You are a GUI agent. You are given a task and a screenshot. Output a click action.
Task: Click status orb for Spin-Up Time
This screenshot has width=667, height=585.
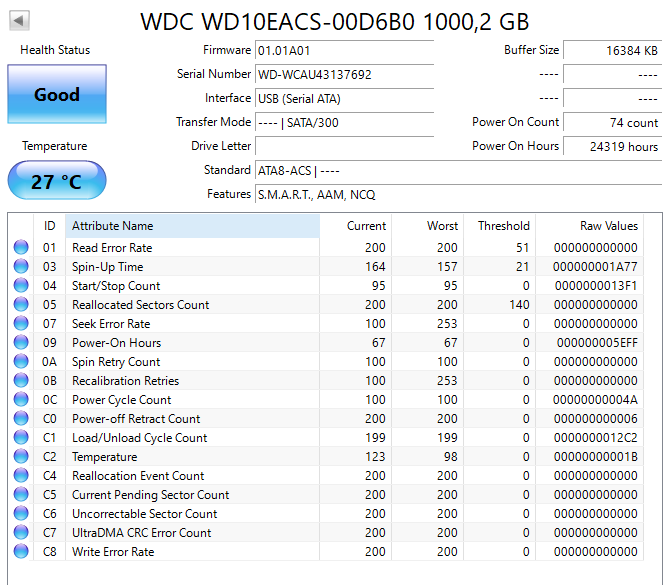[21, 267]
